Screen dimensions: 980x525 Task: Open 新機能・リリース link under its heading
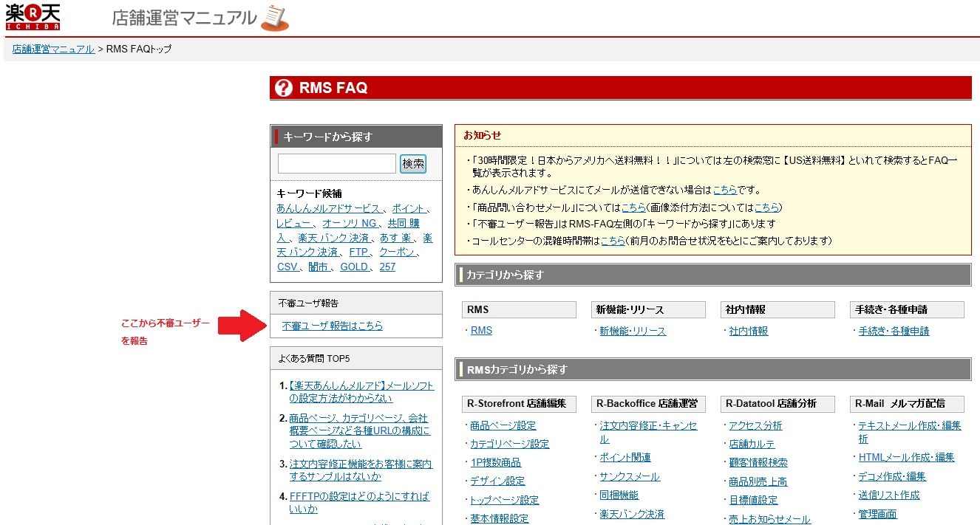(633, 331)
